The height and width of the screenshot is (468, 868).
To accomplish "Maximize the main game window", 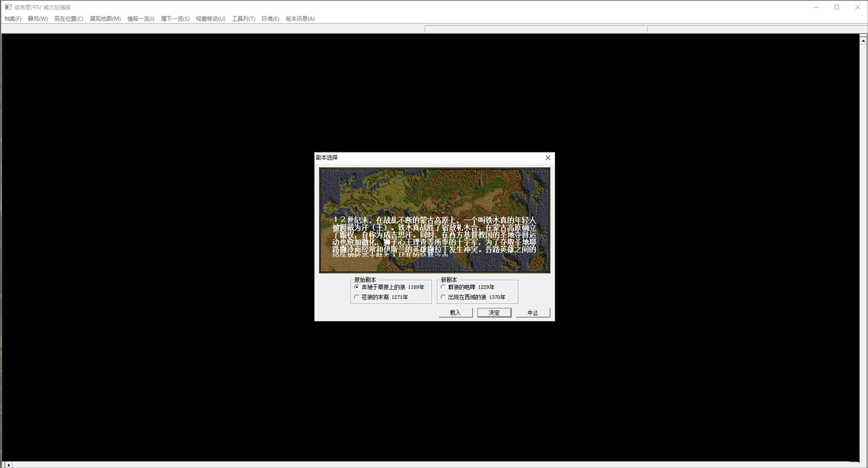I will point(837,7).
